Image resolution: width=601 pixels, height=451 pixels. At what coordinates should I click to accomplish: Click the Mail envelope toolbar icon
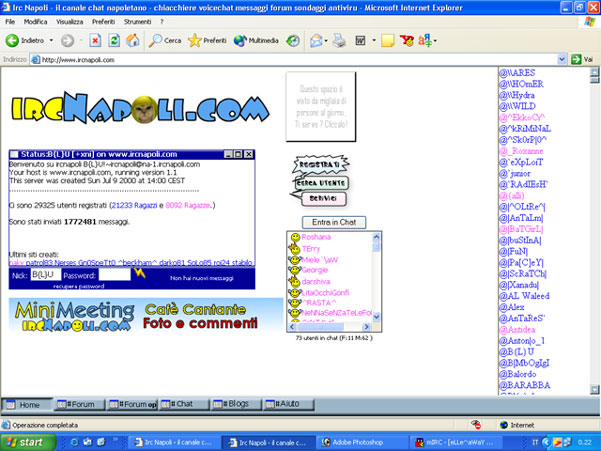(316, 40)
